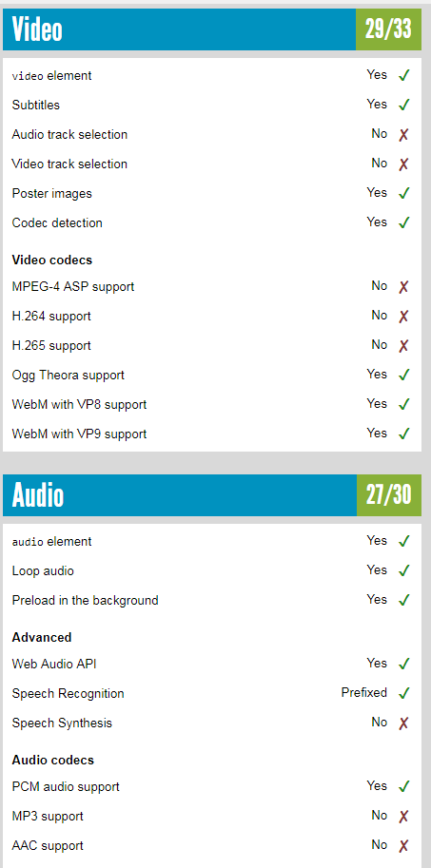Click red X next to Audio track selection

403,134
